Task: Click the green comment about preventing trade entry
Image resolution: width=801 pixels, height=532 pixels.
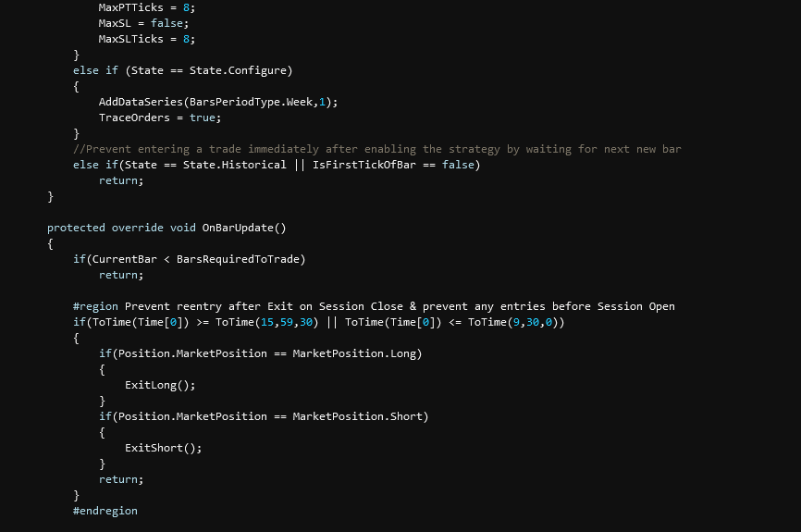Action: click(377, 149)
